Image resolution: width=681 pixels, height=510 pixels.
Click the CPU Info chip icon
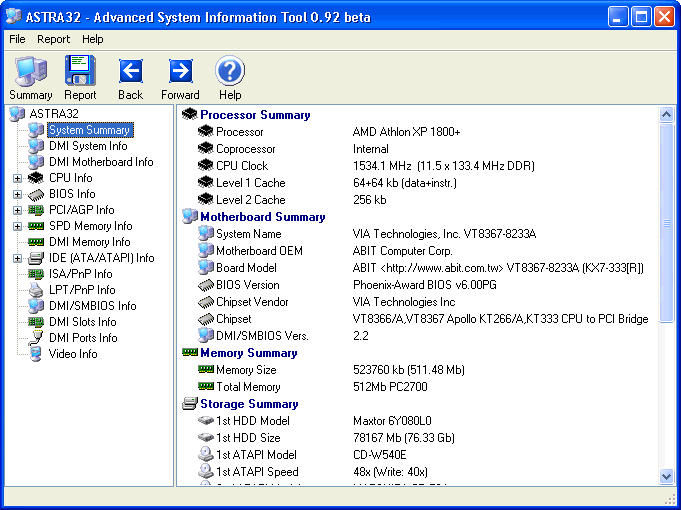36,178
